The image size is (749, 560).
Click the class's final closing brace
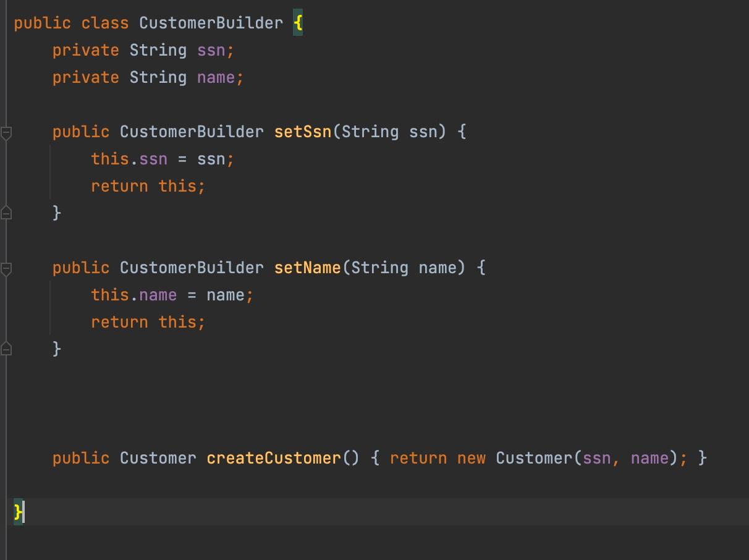18,512
